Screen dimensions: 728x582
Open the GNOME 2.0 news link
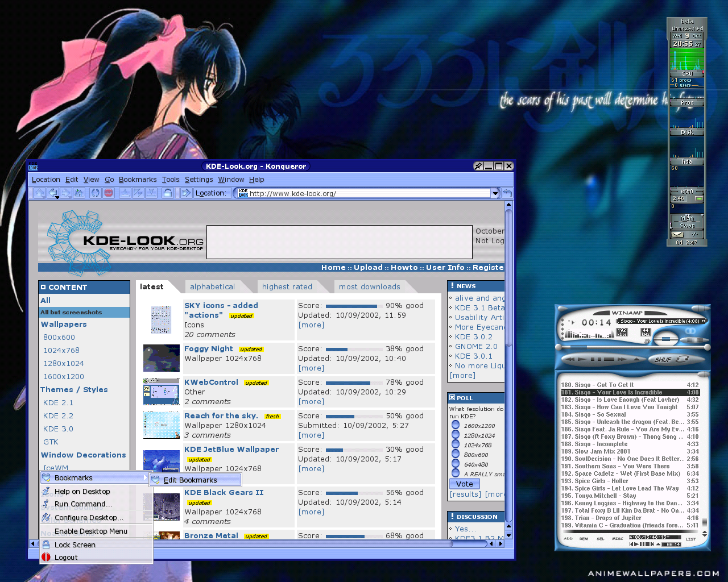tap(476, 346)
